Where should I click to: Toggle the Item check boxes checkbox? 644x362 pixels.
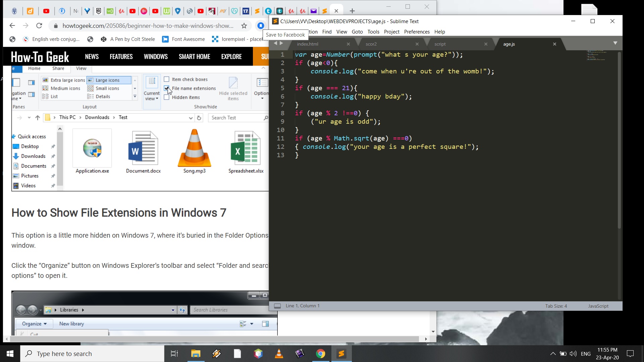(166, 79)
